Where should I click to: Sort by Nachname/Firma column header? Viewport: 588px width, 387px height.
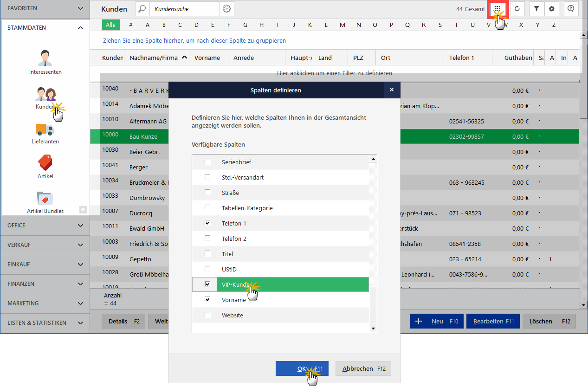pos(156,58)
